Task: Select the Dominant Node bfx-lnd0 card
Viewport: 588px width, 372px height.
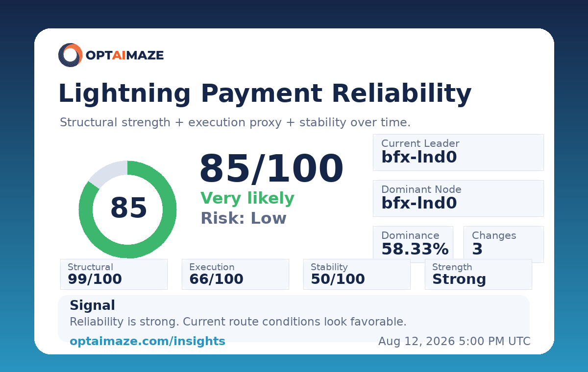Action: [x=458, y=198]
